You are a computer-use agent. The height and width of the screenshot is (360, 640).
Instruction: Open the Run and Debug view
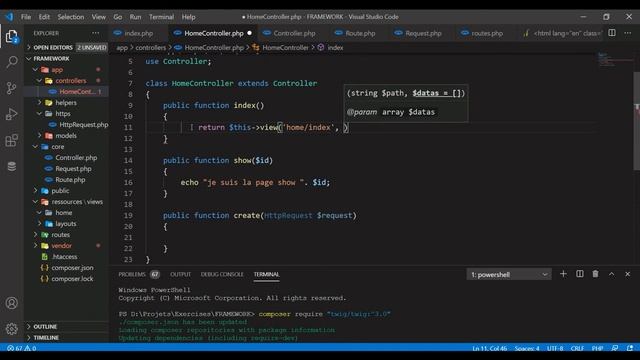[11, 114]
